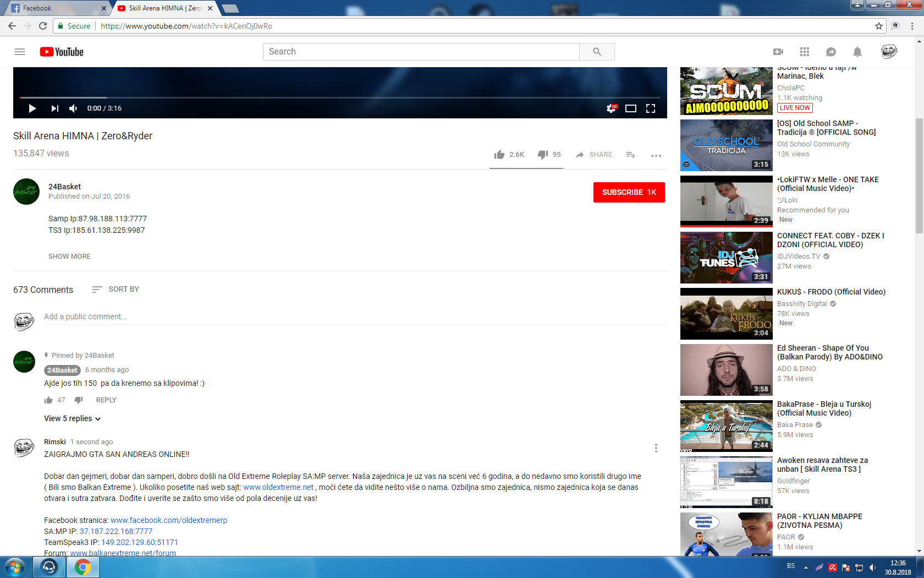Toggle theater mode

[631, 108]
